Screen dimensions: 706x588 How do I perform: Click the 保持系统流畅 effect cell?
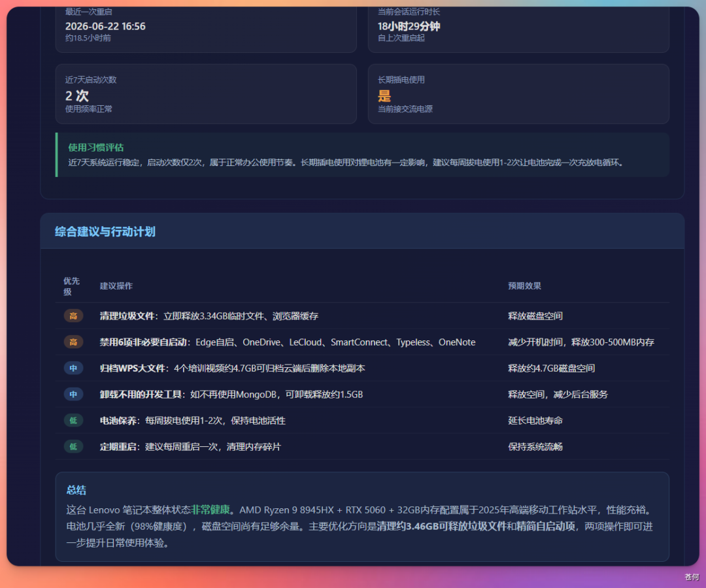pos(535,446)
